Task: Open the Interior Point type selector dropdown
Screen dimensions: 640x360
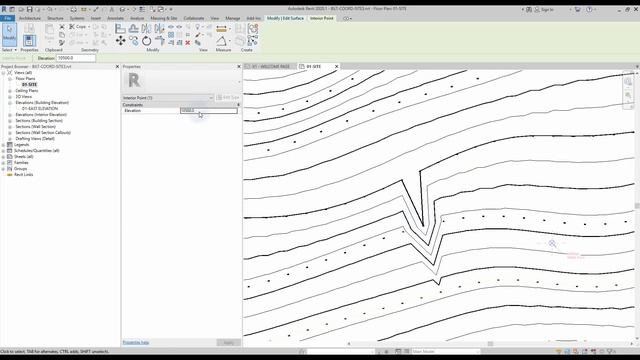Action: 168,98
